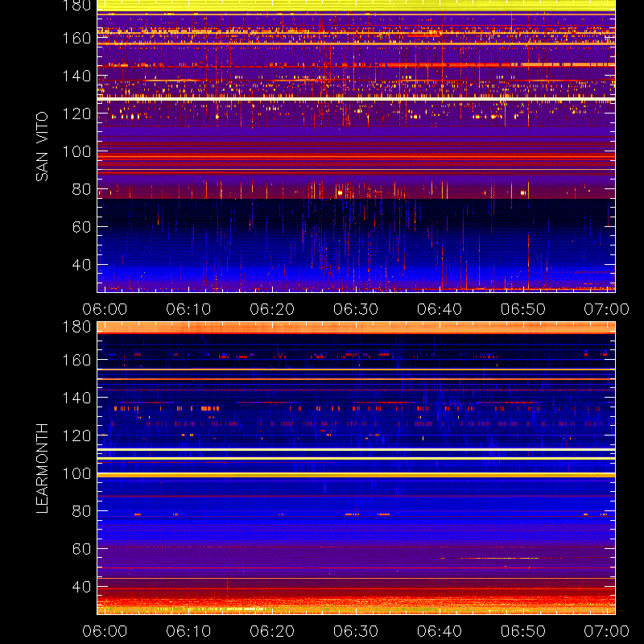Click the 40 tick on Learmonth axis

pos(81,587)
